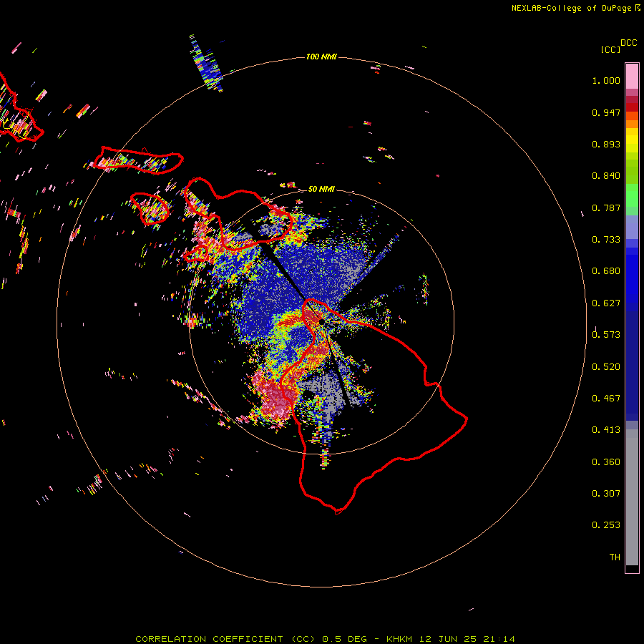Select the 1.000 scale value
This screenshot has width=644, height=644.
(x=606, y=80)
